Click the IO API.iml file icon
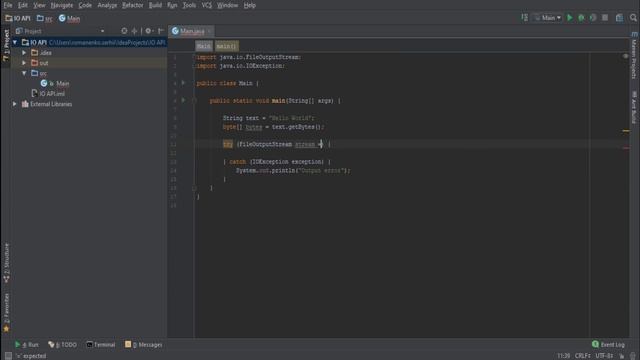640x360 pixels. click(34, 93)
